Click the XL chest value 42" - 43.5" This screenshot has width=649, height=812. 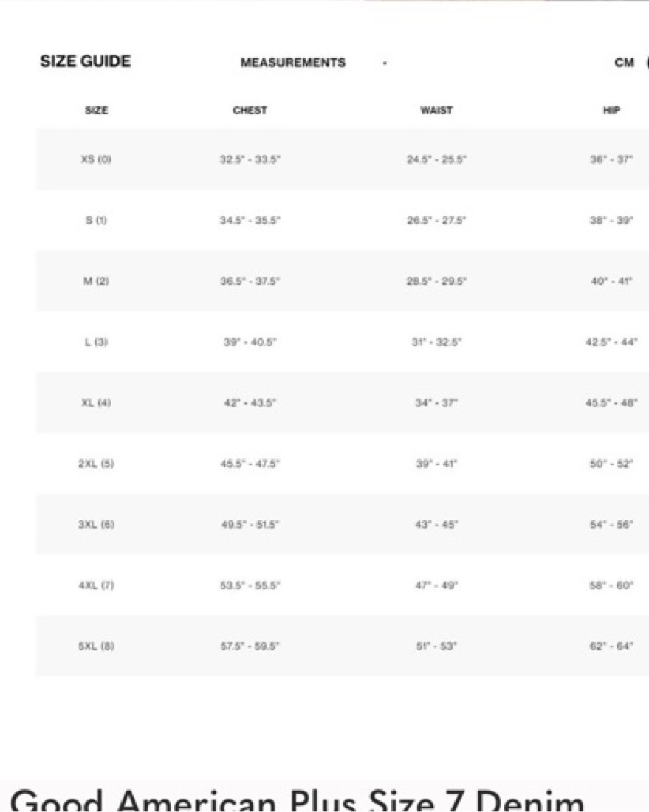coord(250,403)
